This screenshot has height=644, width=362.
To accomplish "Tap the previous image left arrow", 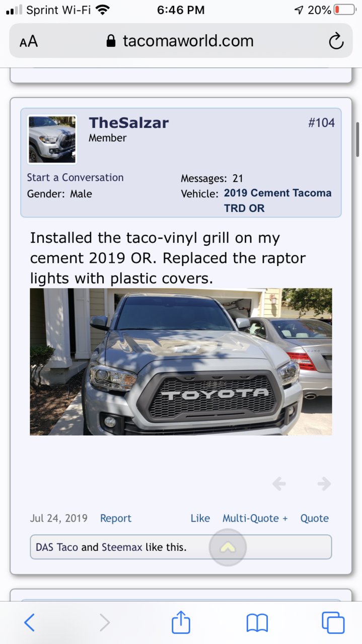I will pyautogui.click(x=279, y=484).
